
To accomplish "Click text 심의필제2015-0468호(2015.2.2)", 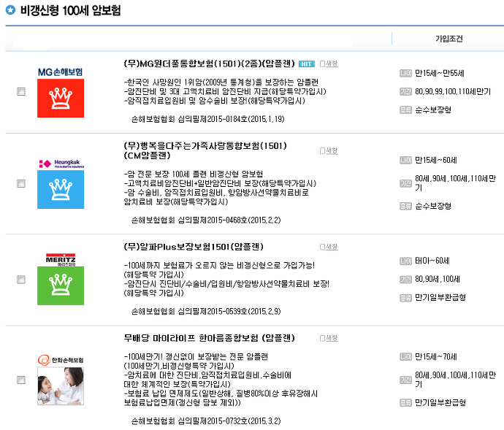I will pos(229,220).
